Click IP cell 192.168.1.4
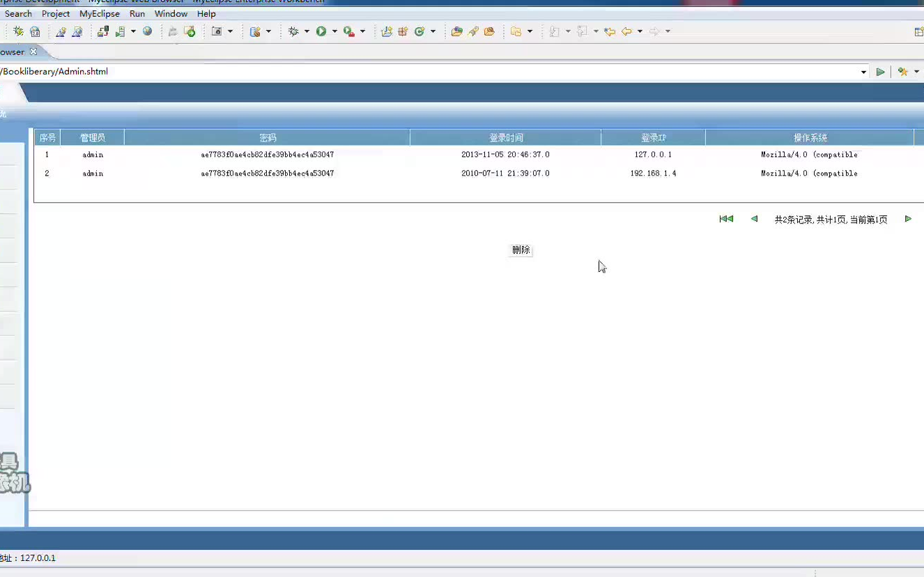 [654, 174]
